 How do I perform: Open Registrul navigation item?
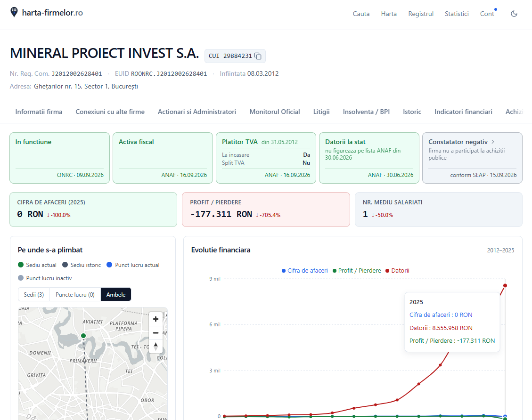421,14
